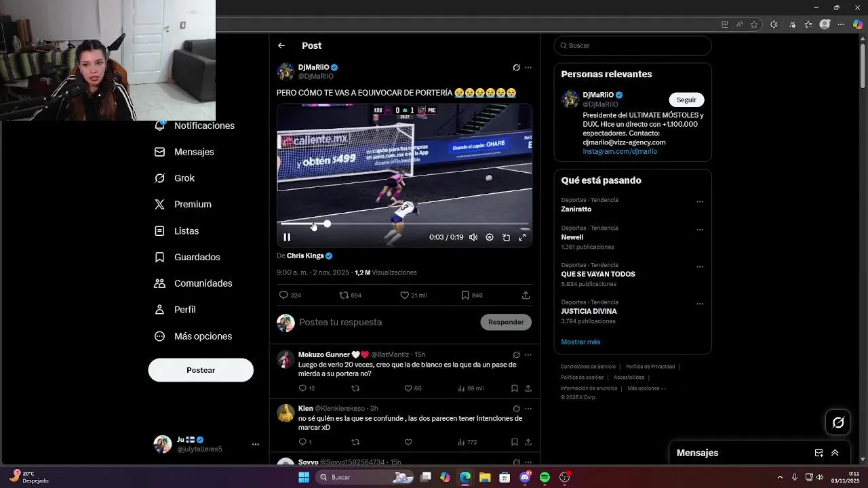This screenshot has width=868, height=488.
Task: Open more options on Mokuzo Gunner comment
Action: (528, 355)
